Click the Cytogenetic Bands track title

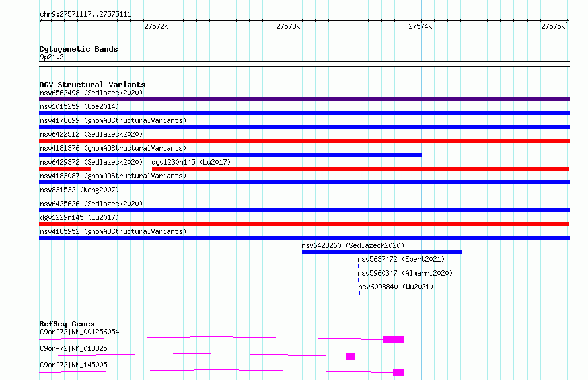79,49
